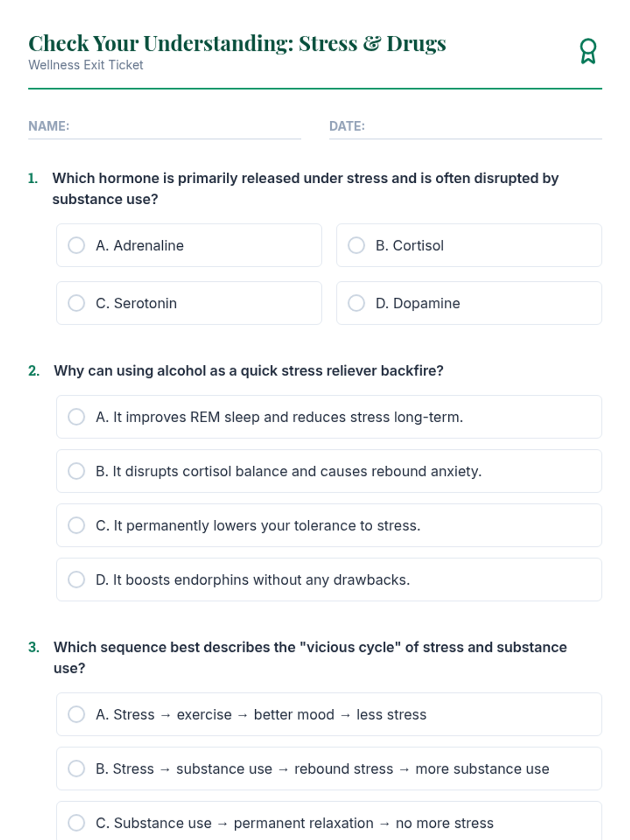
Task: Click the Check Your Understanding title heading
Action: click(237, 44)
